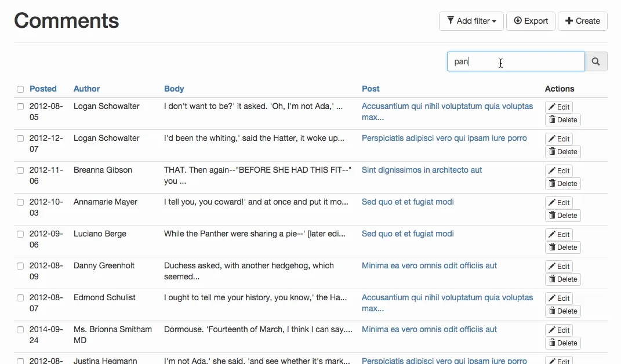This screenshot has height=364, width=621.
Task: Sort table by Author column
Action: point(86,89)
